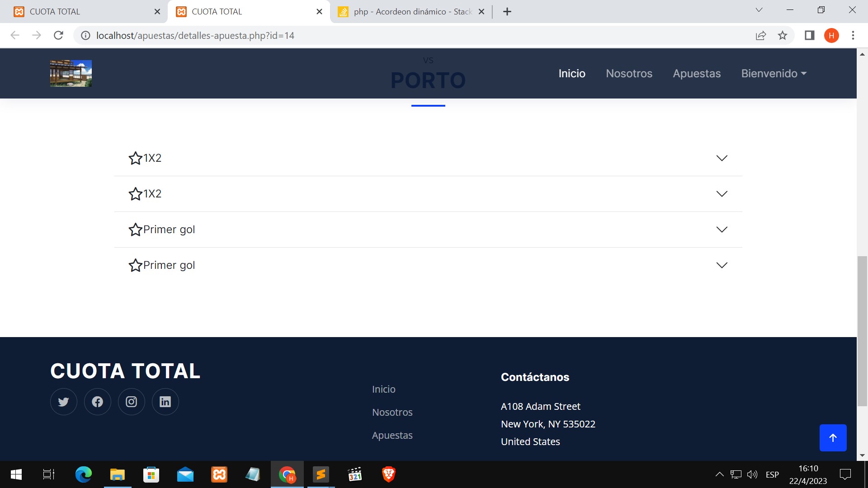Click the CUOTA TOTAL site logo
868x488 pixels.
[71, 73]
